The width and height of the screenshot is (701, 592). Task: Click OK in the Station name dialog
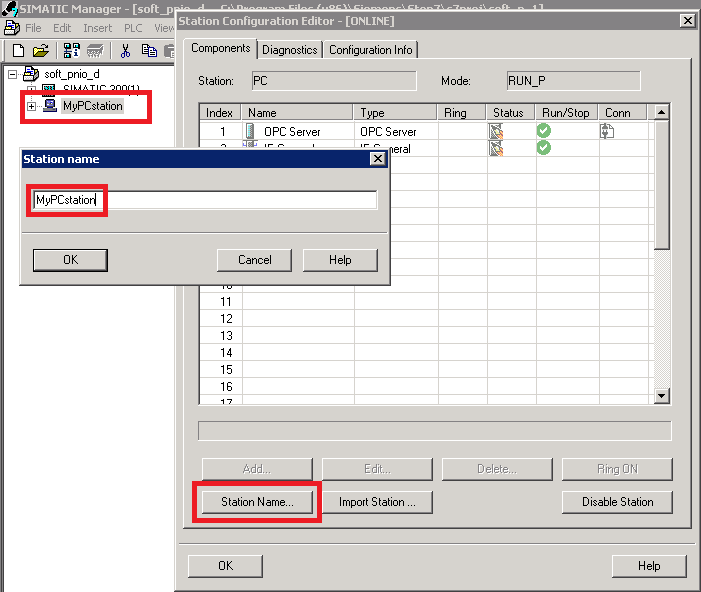tap(70, 260)
